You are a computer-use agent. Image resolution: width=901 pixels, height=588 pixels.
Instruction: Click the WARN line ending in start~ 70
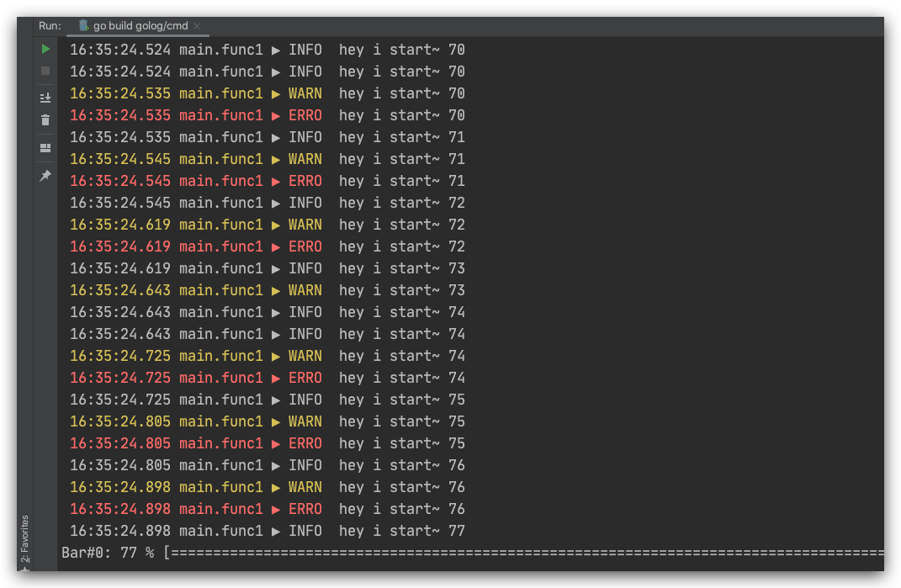(268, 93)
